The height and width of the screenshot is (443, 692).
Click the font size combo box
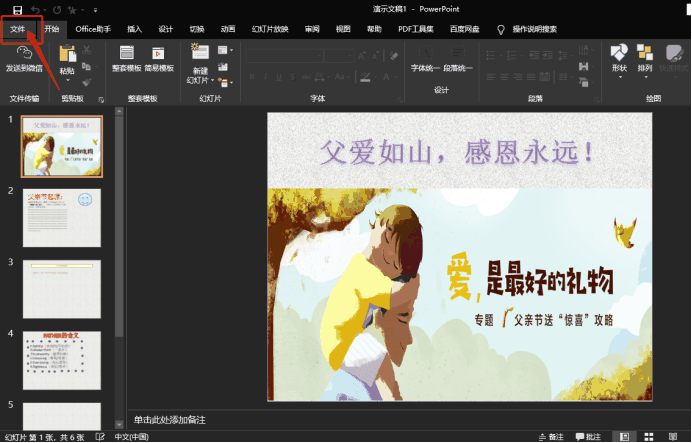pos(338,56)
